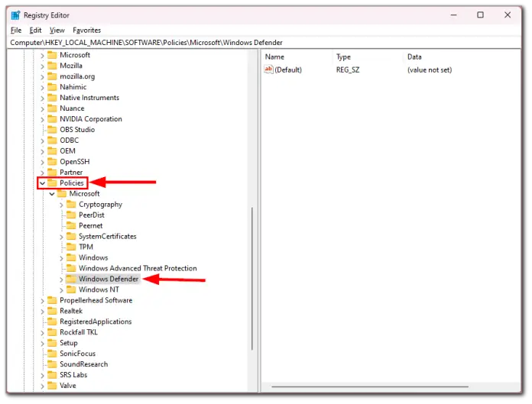Click the REG_SZ type cell

tap(348, 69)
